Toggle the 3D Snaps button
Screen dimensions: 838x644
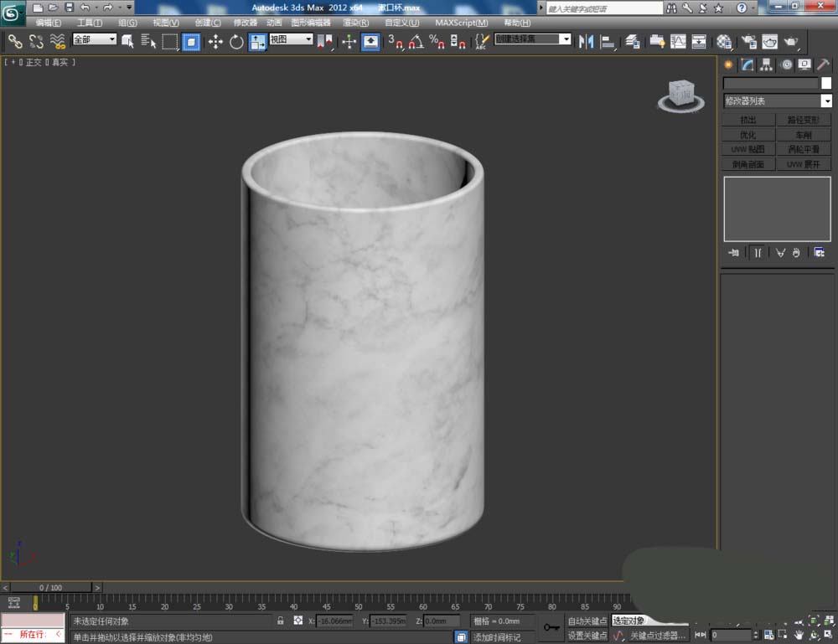click(x=396, y=41)
